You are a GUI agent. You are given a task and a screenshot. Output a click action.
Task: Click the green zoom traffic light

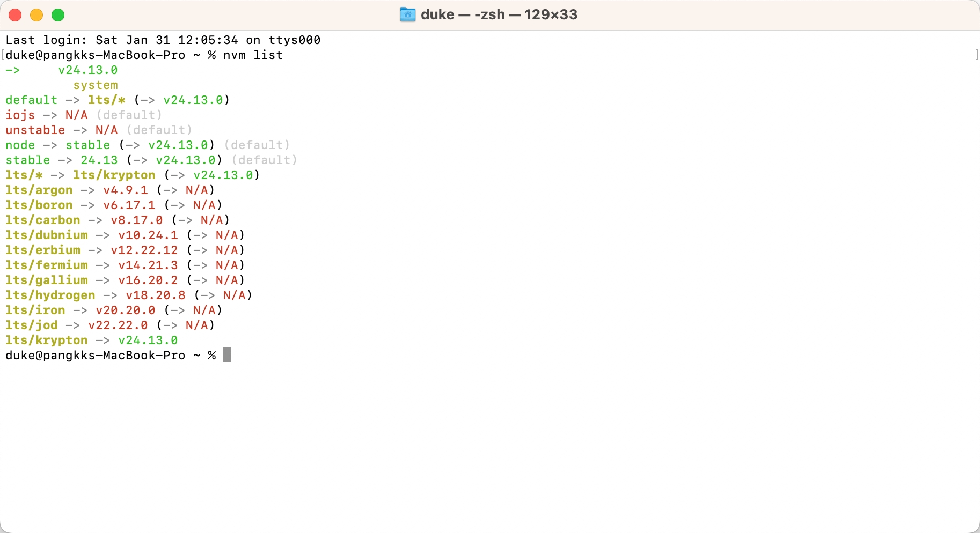coord(58,15)
